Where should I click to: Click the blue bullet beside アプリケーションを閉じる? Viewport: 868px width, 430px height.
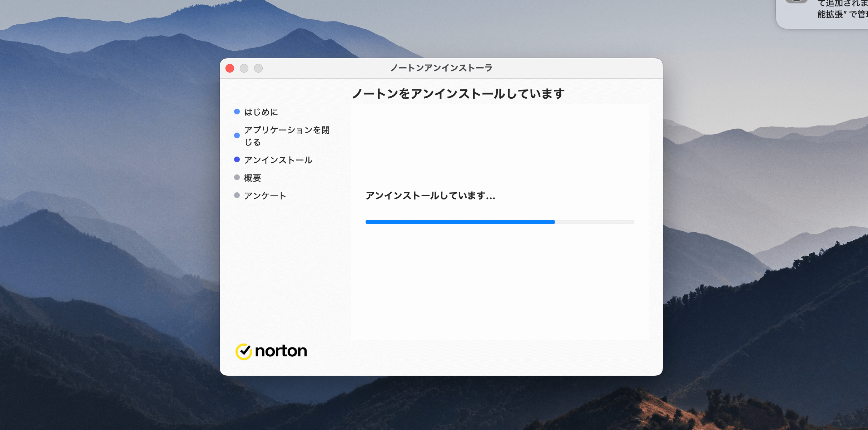tap(237, 135)
